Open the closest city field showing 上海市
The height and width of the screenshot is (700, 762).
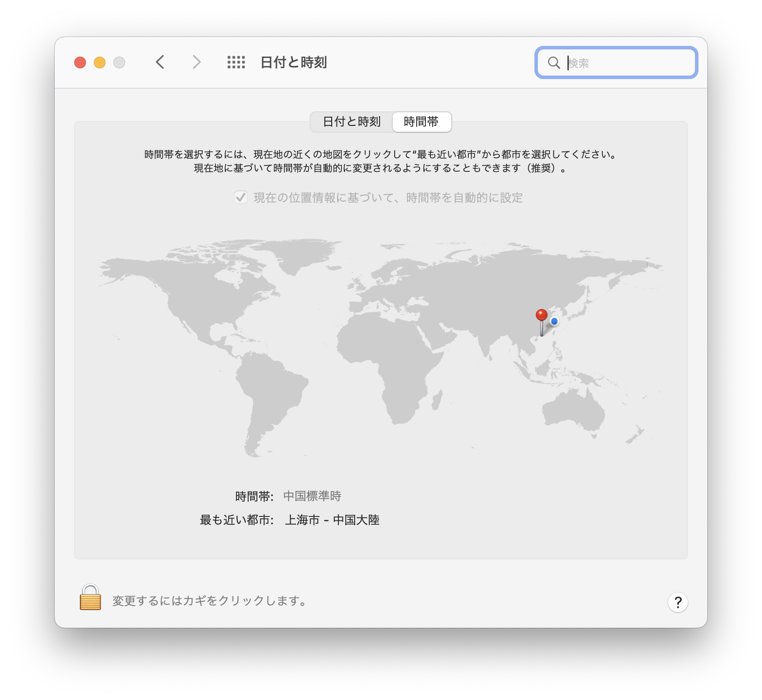coord(332,520)
